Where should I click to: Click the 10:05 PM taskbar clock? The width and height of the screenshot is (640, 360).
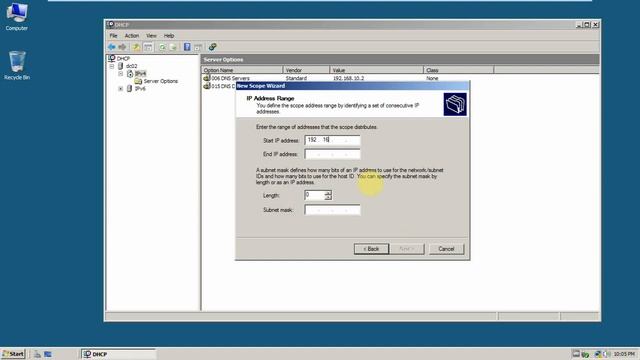tap(624, 354)
